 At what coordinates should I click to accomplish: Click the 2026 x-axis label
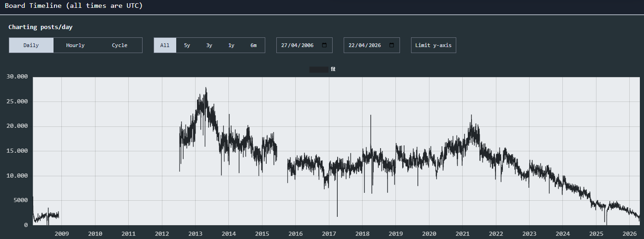[x=630, y=233]
